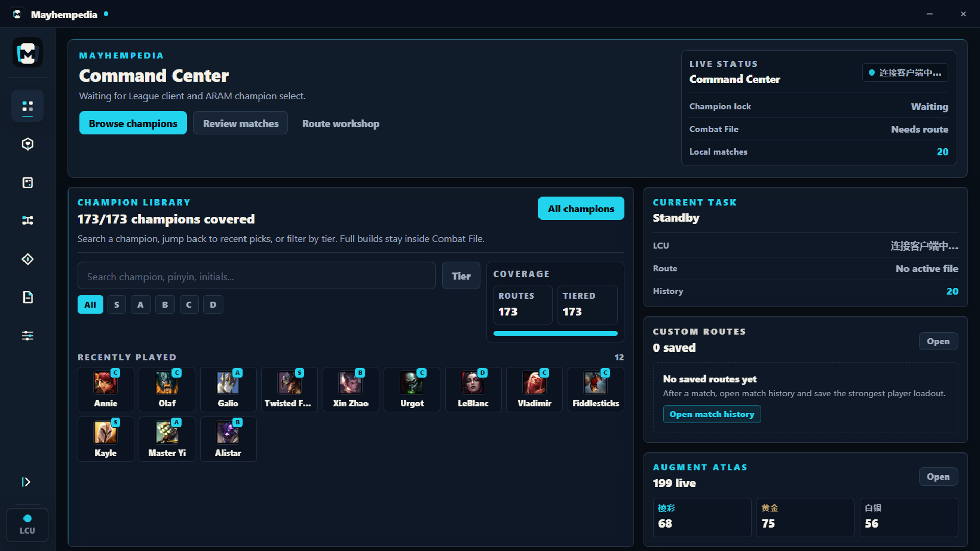The image size is (980, 551).
Task: Click the No active file value
Action: pos(926,268)
